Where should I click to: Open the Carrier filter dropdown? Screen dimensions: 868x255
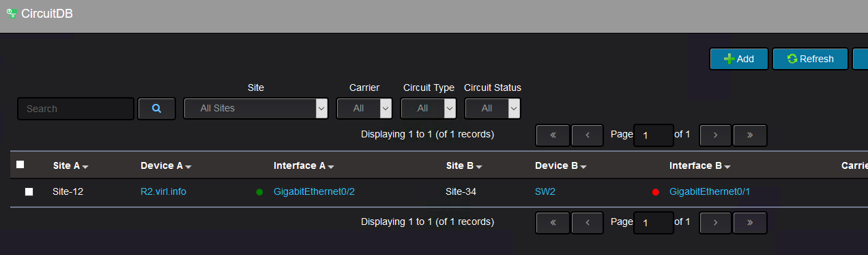click(364, 109)
